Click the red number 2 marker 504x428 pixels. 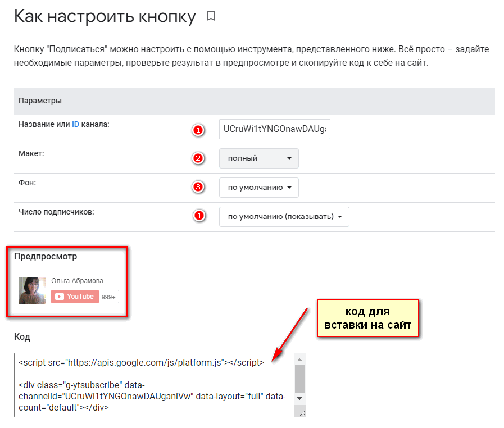click(x=198, y=158)
